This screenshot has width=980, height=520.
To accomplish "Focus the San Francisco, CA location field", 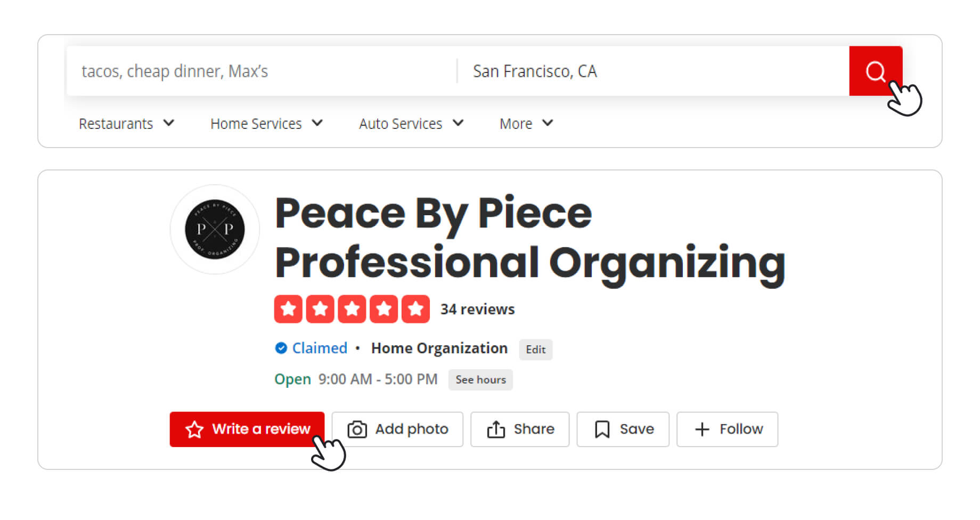I will point(654,71).
